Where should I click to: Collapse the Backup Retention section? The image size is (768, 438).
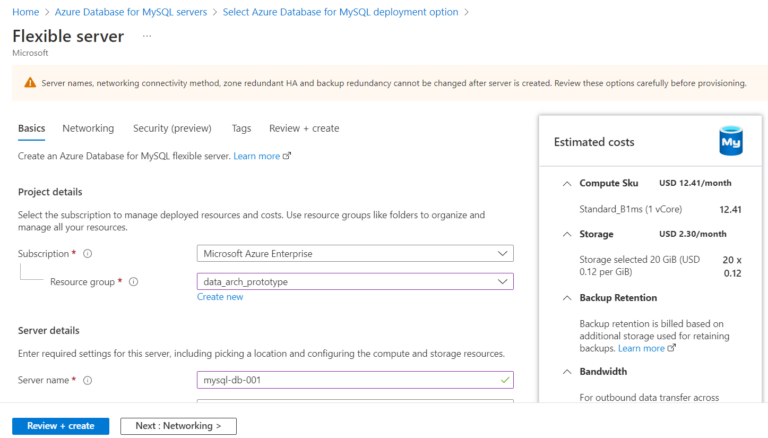(x=567, y=298)
